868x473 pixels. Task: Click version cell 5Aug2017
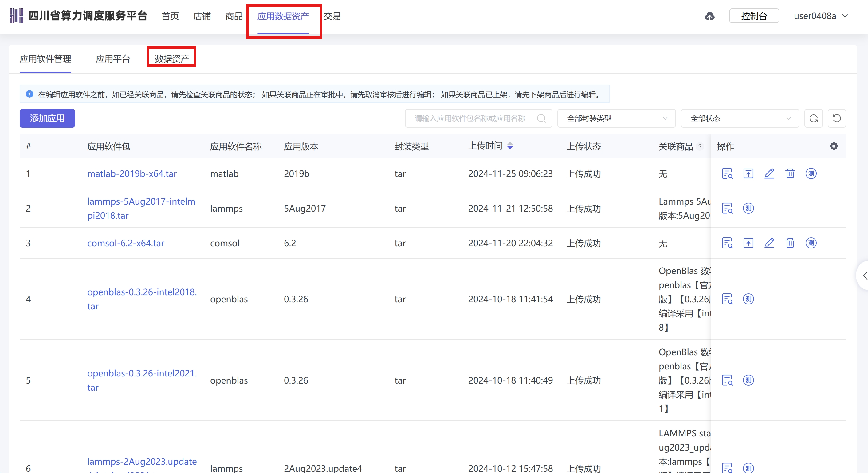[304, 208]
